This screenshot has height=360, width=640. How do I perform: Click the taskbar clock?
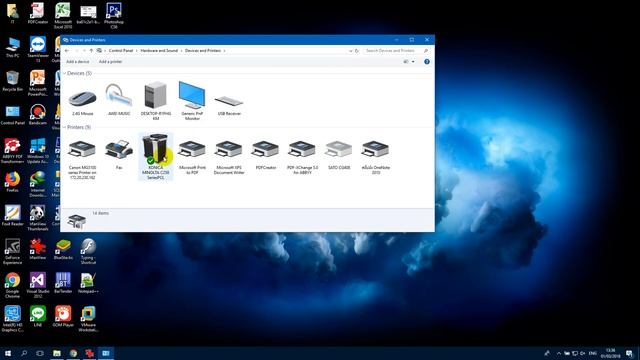[610, 353]
